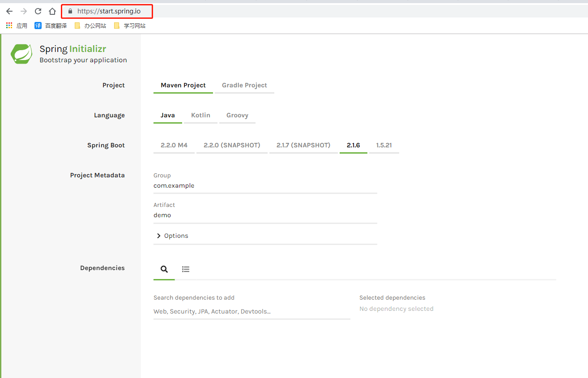Select Spring Boot version 2.1.7 SNAPSHOT
The image size is (588, 378).
point(303,145)
